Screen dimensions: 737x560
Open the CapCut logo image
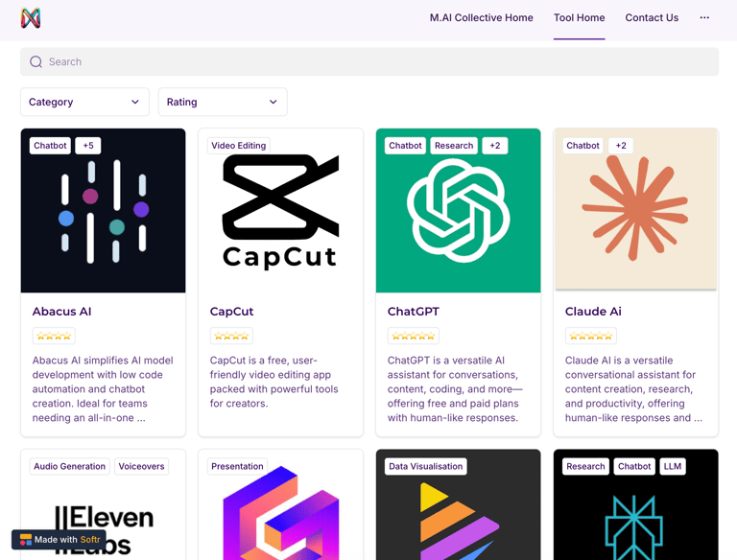click(280, 210)
